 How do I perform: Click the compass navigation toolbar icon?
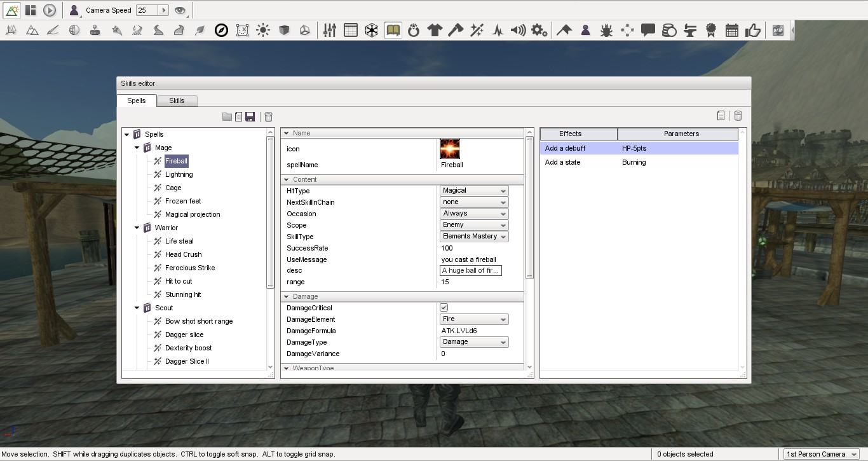tap(221, 31)
